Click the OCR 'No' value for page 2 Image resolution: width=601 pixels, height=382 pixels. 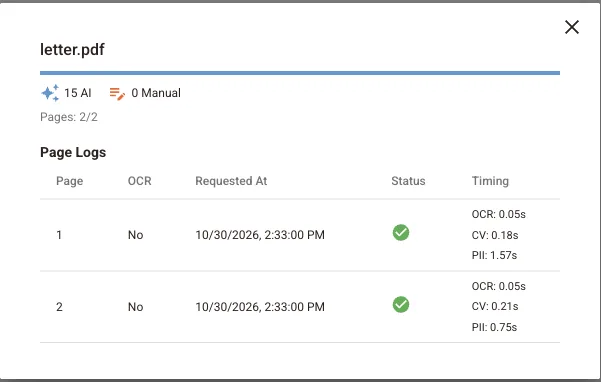pos(136,307)
